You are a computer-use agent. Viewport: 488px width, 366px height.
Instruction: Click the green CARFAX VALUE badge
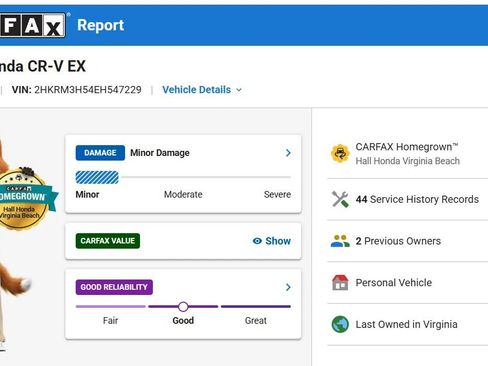(x=108, y=241)
